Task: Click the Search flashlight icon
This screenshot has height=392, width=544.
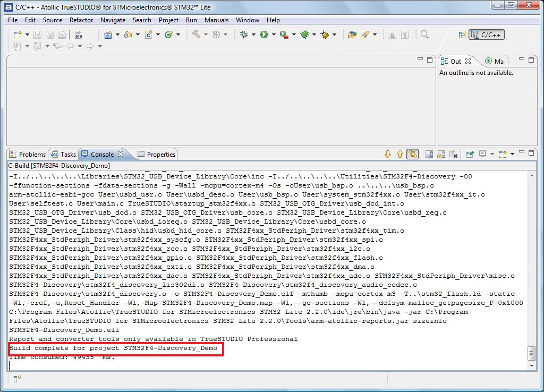Action: (365, 35)
